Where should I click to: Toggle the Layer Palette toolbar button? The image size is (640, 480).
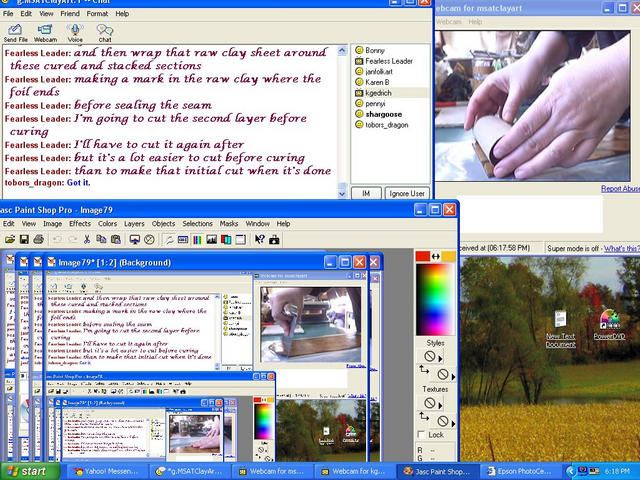pos(226,240)
